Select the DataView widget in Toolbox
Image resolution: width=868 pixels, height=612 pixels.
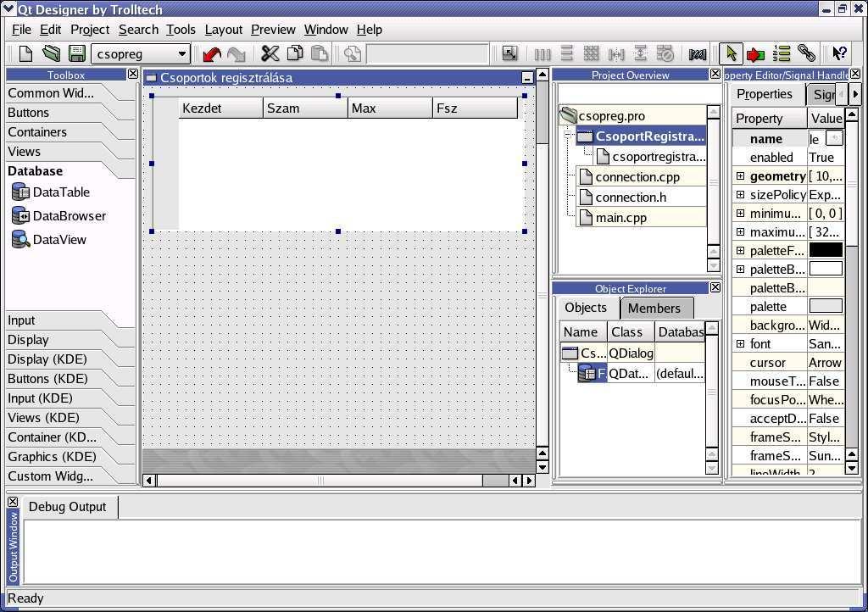[x=48, y=240]
